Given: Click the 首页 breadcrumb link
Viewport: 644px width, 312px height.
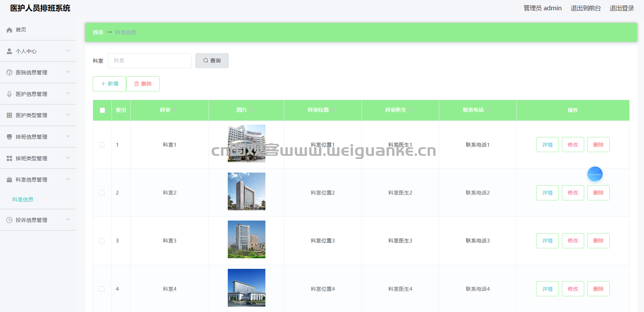Looking at the screenshot, I should [x=98, y=32].
